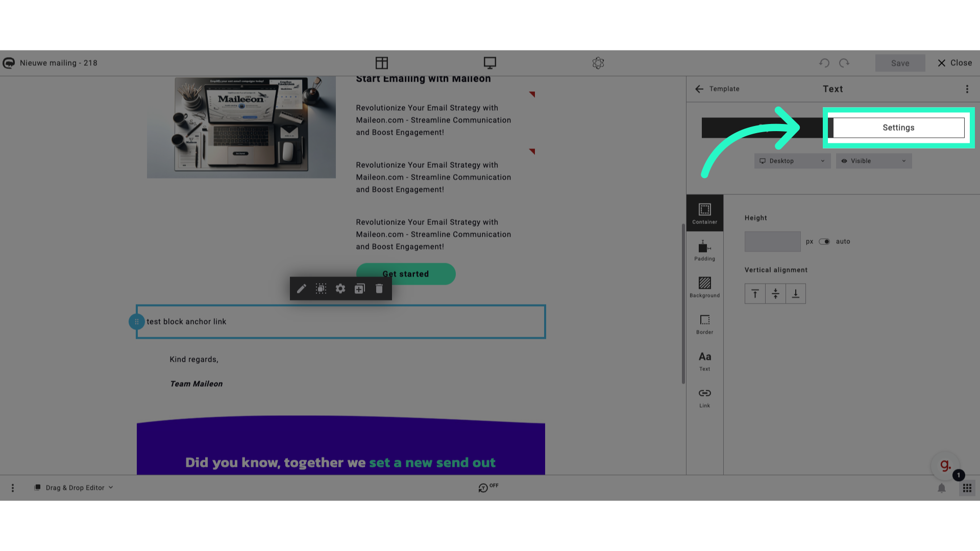Image resolution: width=980 pixels, height=551 pixels.
Task: Switch to desktop preview monitor icon
Action: click(x=490, y=63)
